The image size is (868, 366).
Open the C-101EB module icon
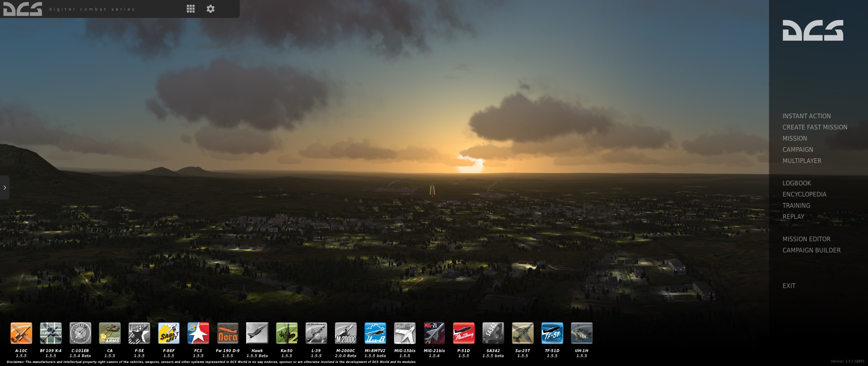point(80,333)
